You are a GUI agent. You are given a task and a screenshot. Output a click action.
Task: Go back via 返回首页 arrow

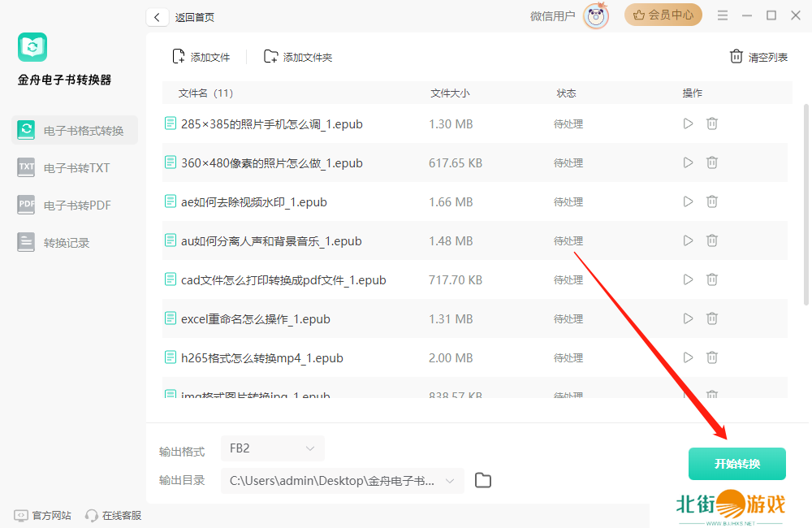157,17
